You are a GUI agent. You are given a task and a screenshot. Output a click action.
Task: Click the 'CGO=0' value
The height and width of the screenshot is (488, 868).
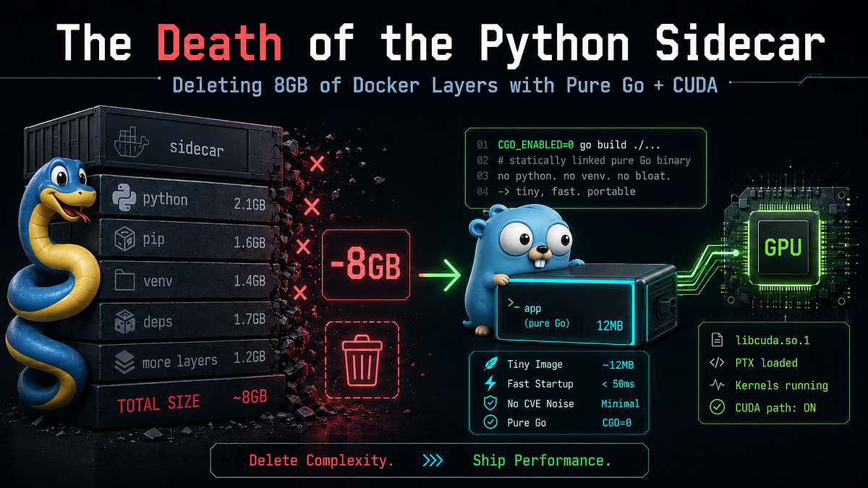(616, 422)
